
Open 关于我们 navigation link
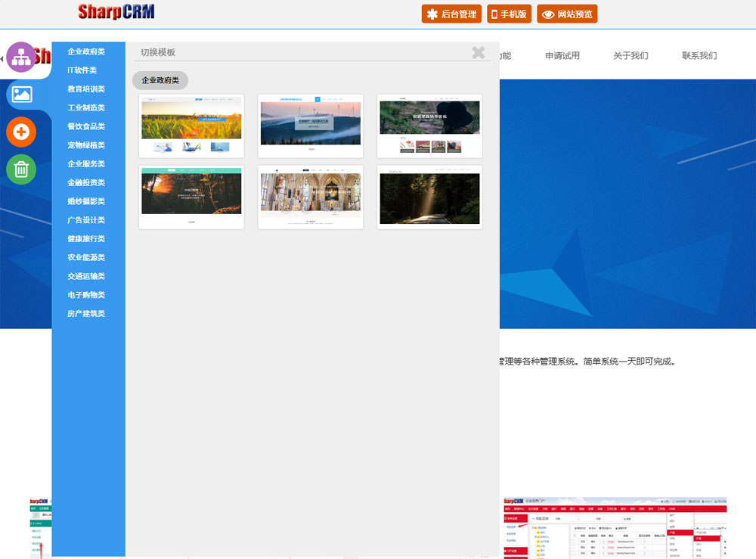[631, 55]
